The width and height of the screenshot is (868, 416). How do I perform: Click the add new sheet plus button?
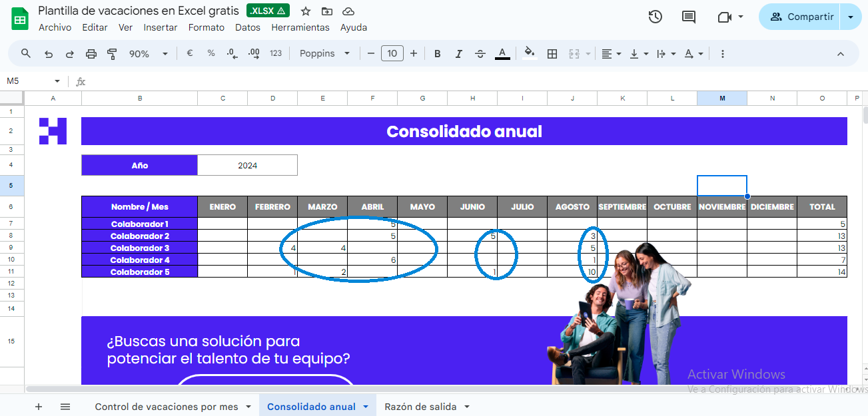click(38, 407)
